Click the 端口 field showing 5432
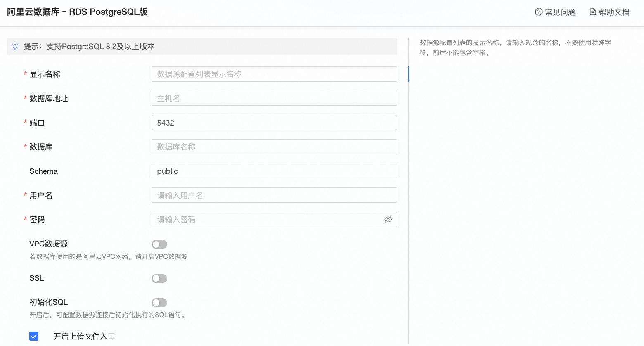The image size is (644, 346). [274, 123]
